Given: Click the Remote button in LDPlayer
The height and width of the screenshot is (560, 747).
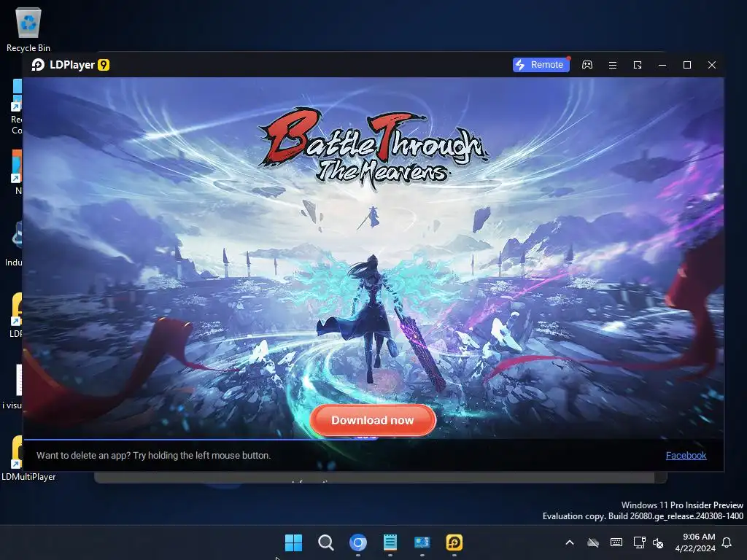Looking at the screenshot, I should 541,65.
